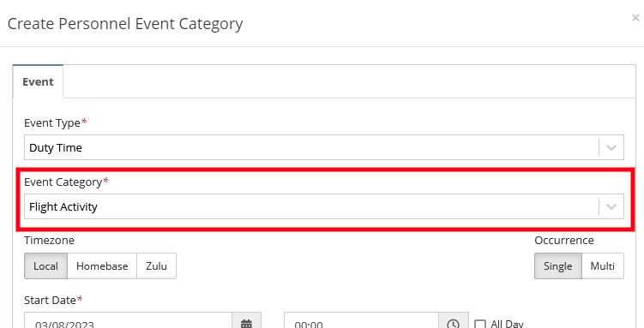Expand the Event Type chevron arrow
Screen dimensions: 644x328
click(x=611, y=147)
